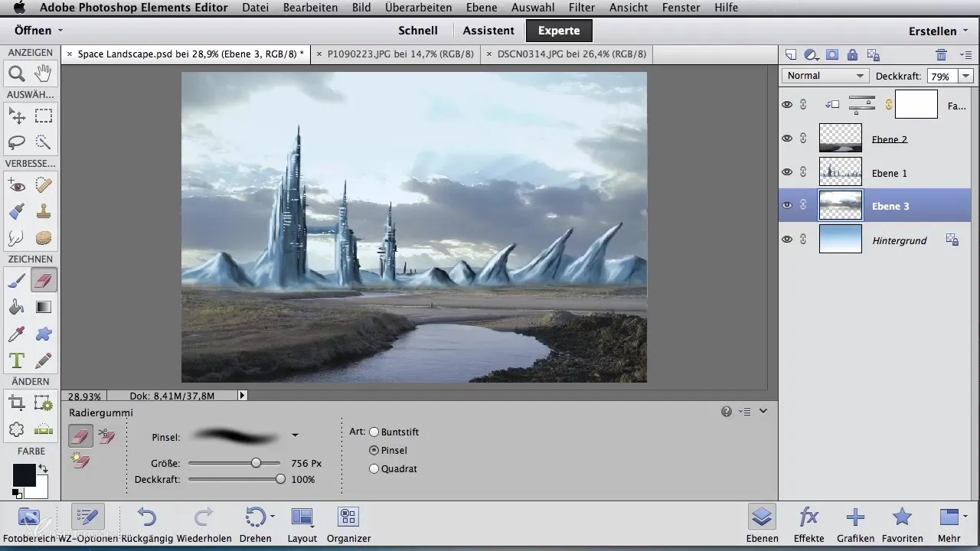Open the blend mode Normal dropdown
Screen dimensions: 980x551
(x=825, y=76)
